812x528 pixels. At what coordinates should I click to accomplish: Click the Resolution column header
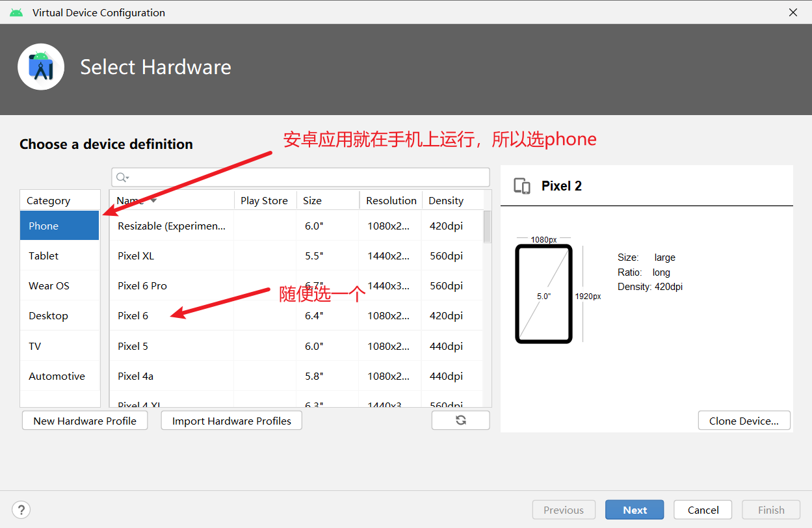(x=391, y=200)
